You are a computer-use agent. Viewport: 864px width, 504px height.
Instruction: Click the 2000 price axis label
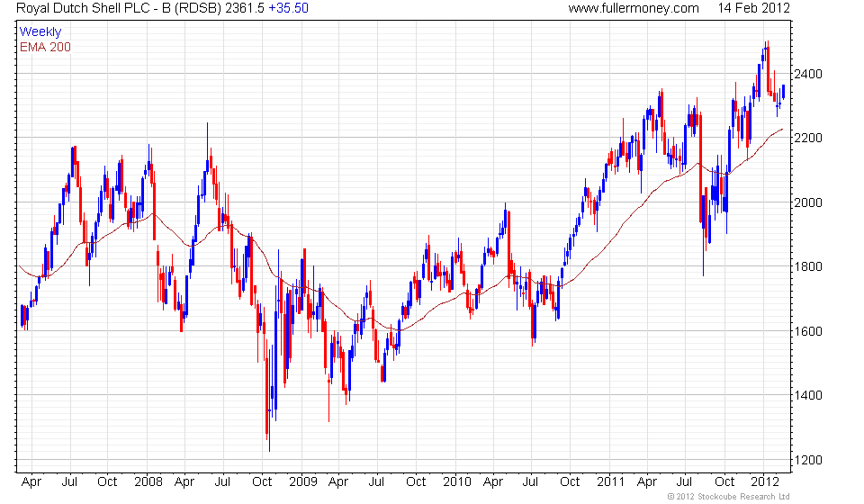pyautogui.click(x=808, y=202)
